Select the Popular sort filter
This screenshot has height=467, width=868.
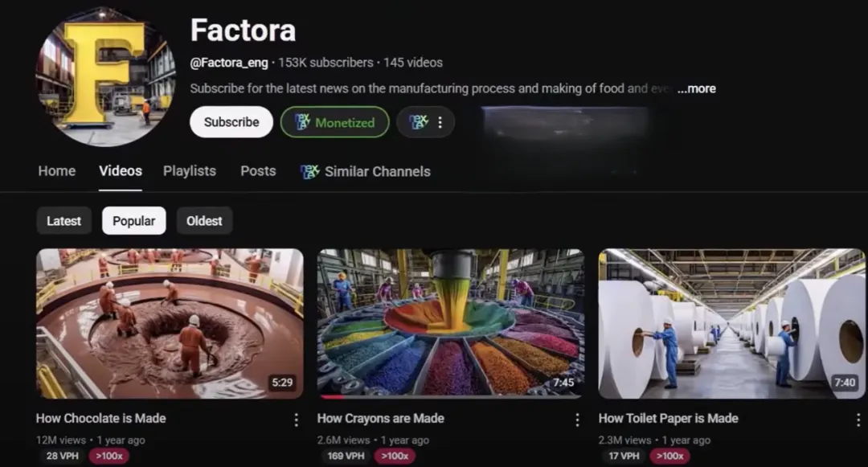pos(133,221)
